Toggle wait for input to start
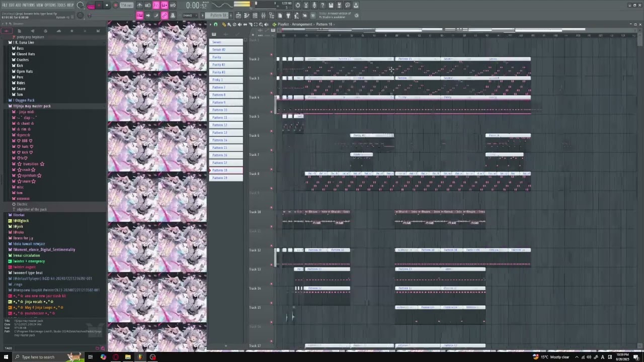Screen dimensions: 644x362 pyautogui.click(x=148, y=5)
